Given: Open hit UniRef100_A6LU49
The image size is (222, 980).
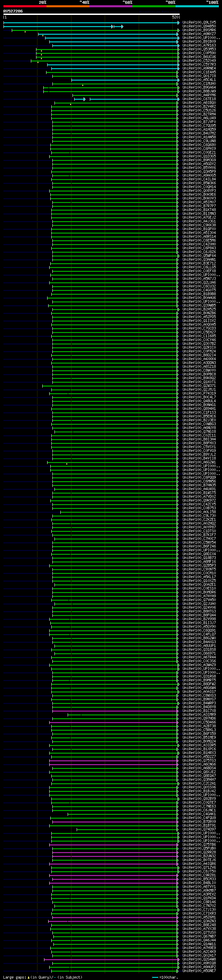Looking at the screenshot, I should tap(199, 118).
